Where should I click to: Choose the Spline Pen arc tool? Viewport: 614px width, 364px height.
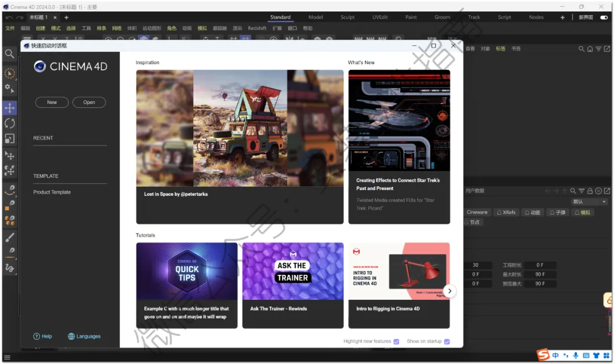click(10, 190)
